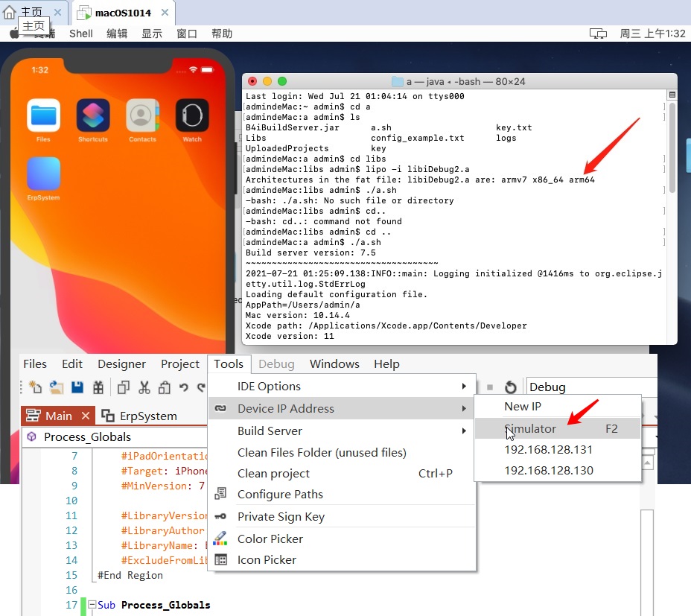Image resolution: width=691 pixels, height=616 pixels.
Task: Click the Configure Paths menu icon
Action: (x=220, y=494)
